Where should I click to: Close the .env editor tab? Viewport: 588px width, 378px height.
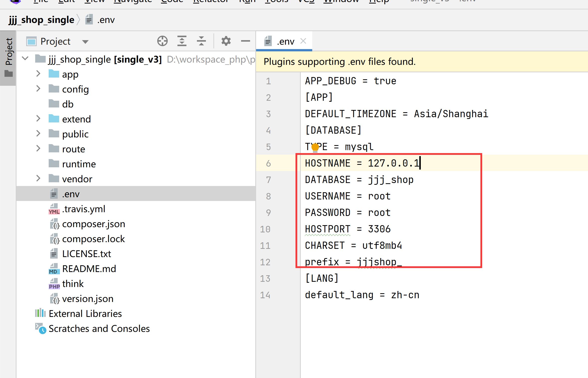[303, 41]
